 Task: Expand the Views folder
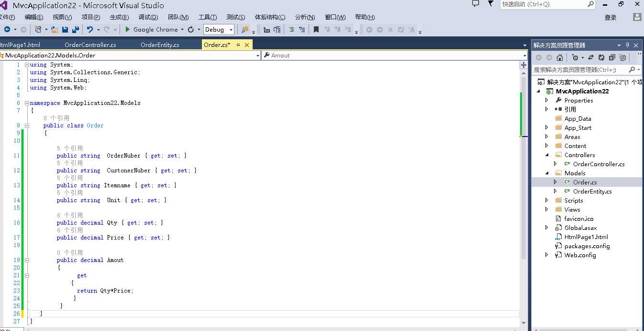pyautogui.click(x=547, y=210)
